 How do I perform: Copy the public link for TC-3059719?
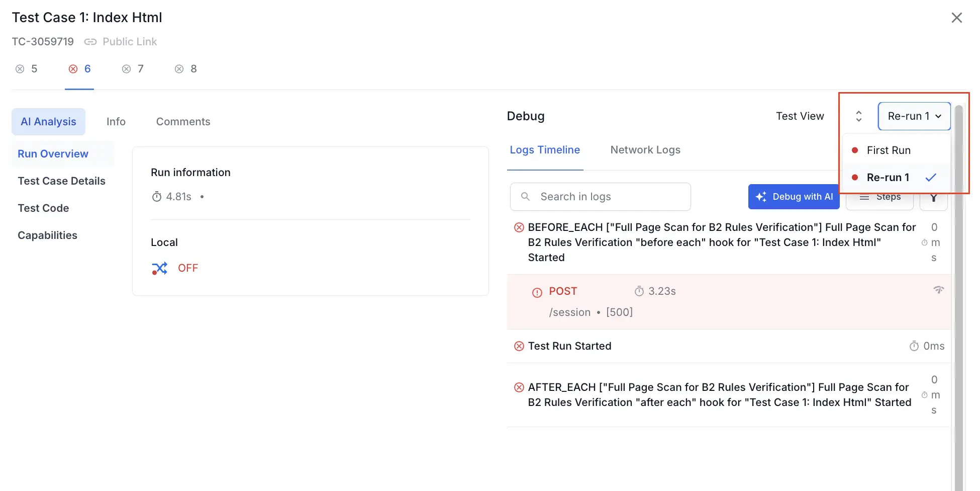click(90, 41)
